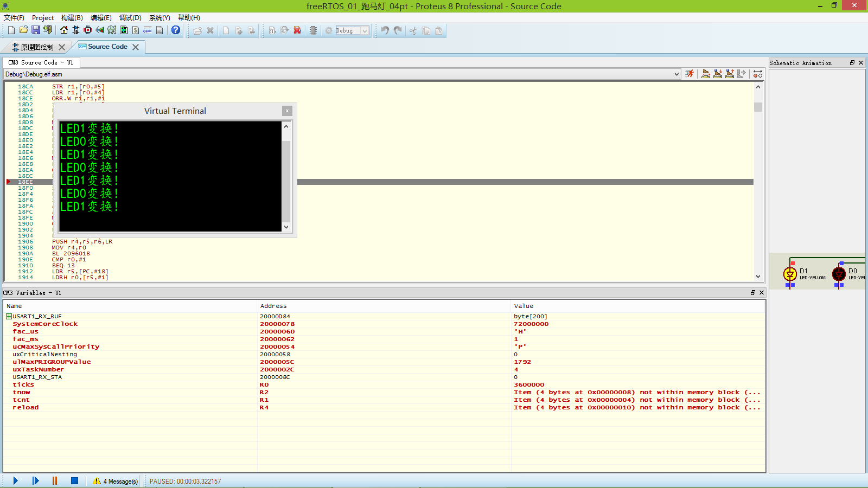The height and width of the screenshot is (488, 868).
Task: Click the close project door icon
Action: coord(48,30)
